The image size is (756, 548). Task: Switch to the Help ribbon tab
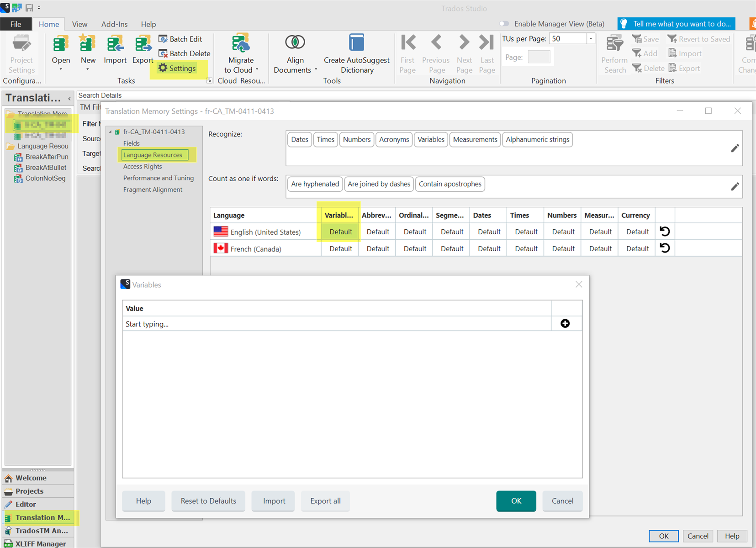[x=148, y=24]
